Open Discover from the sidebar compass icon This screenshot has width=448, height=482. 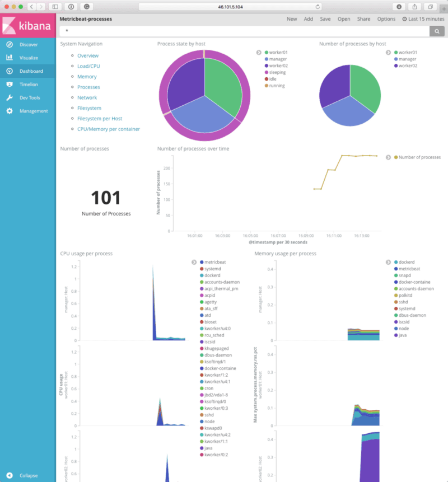tap(9, 44)
